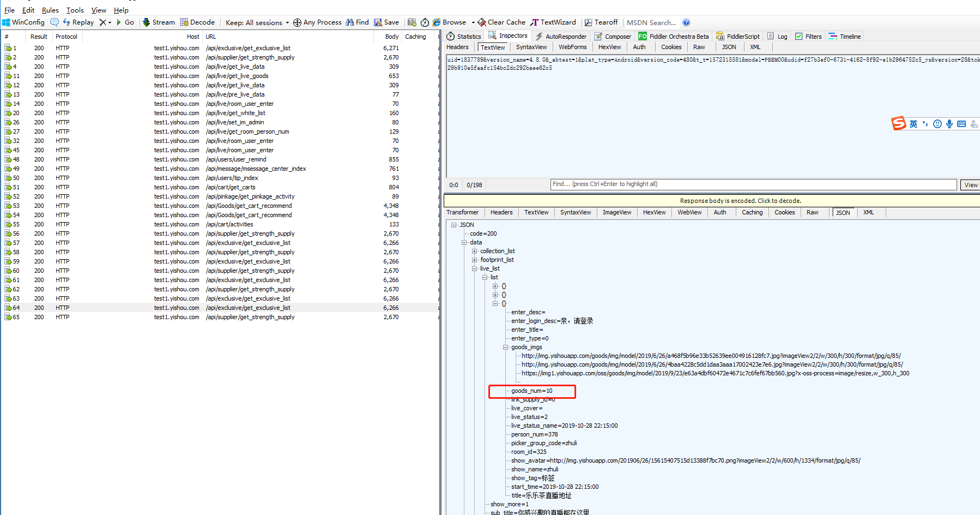Click the Remove sessions X icon

102,22
